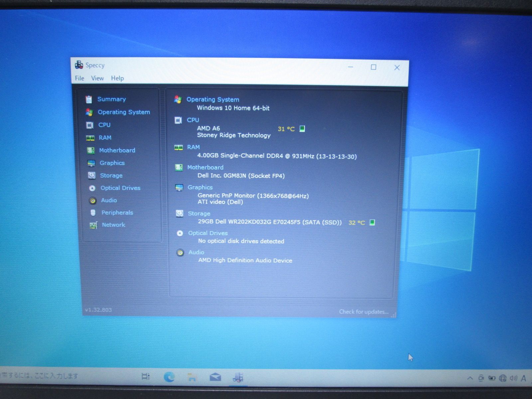Click the network card icon beside sidebar Network
This screenshot has width=532, height=399.
[93, 225]
